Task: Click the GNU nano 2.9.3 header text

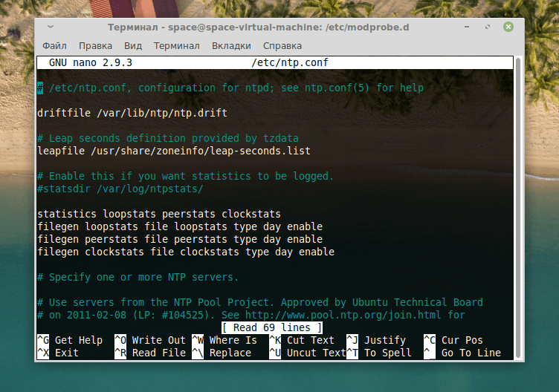Action: (91, 62)
